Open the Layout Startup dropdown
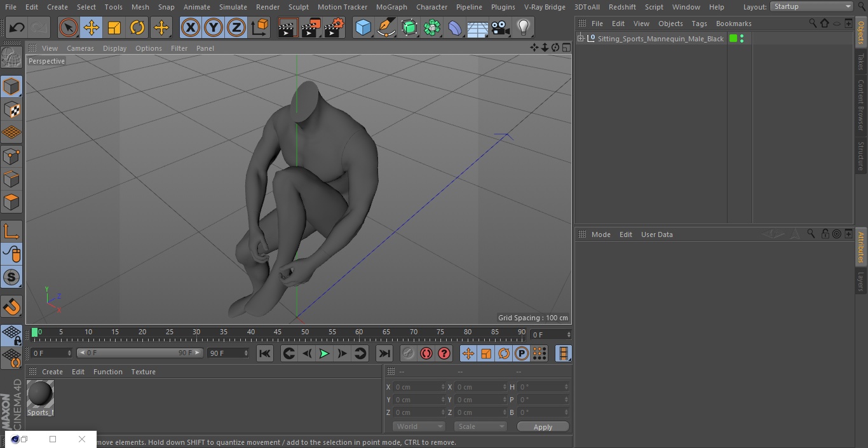Viewport: 868px width, 448px height. point(811,6)
